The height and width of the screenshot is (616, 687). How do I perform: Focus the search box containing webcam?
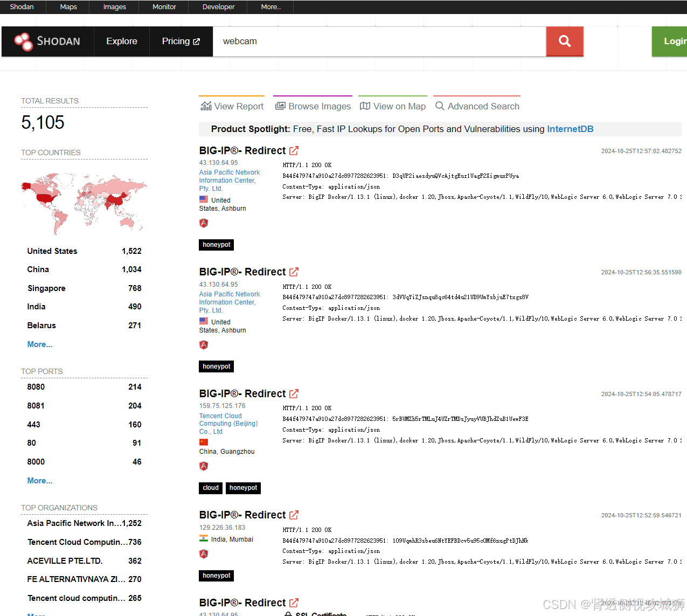(380, 41)
